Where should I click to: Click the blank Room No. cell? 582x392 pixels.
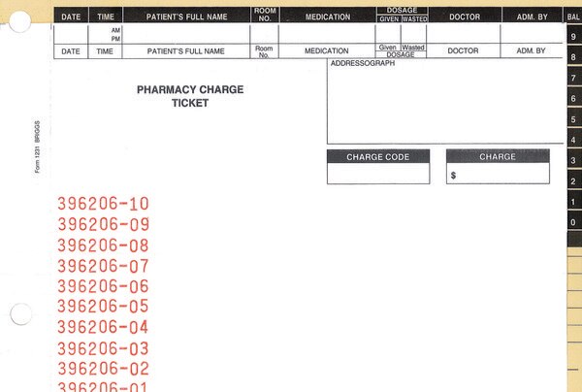coord(264,34)
